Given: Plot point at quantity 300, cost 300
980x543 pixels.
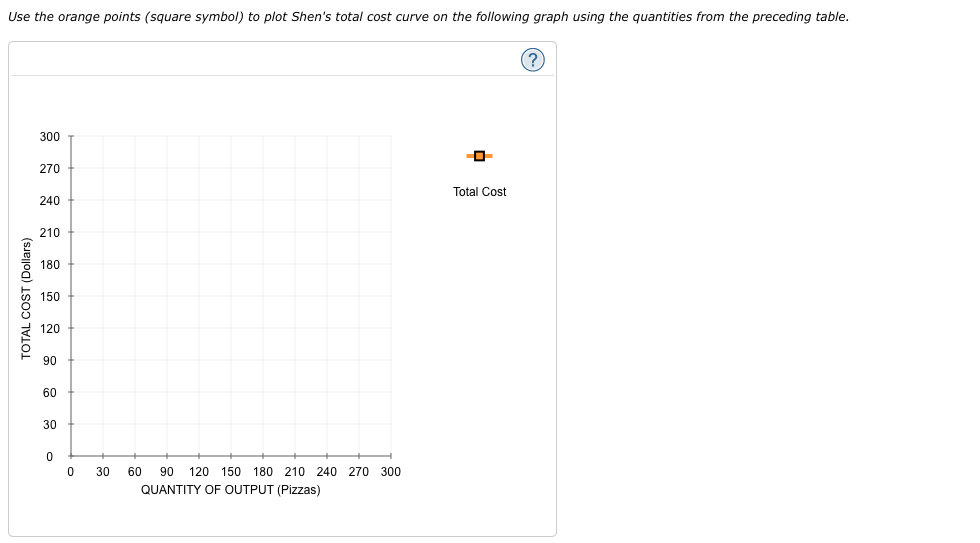Looking at the screenshot, I should click(391, 136).
